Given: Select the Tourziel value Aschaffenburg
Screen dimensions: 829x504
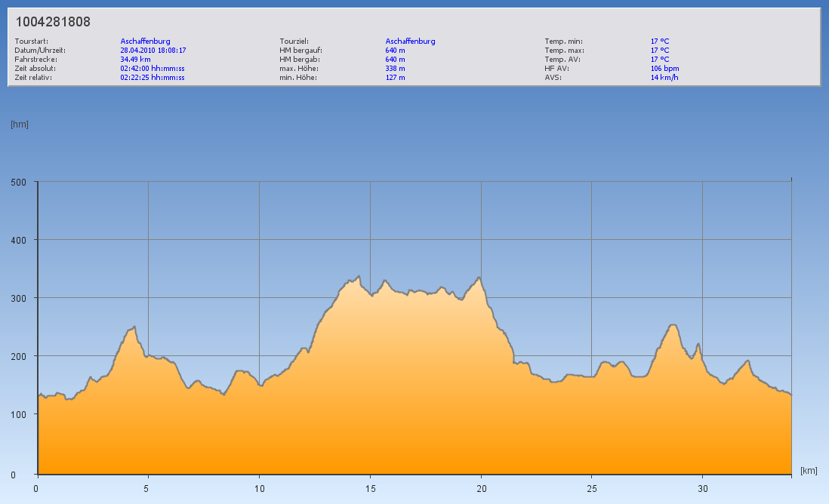Looking at the screenshot, I should point(410,41).
